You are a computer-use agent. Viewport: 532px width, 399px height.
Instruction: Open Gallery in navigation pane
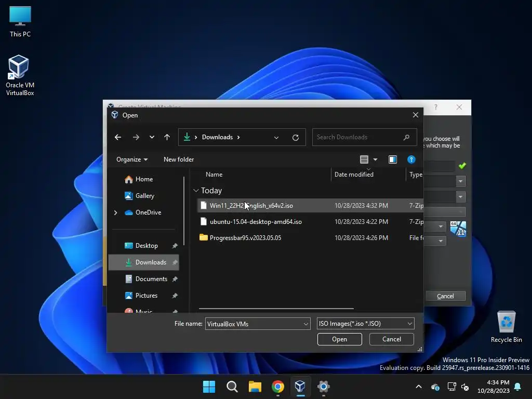[144, 196]
